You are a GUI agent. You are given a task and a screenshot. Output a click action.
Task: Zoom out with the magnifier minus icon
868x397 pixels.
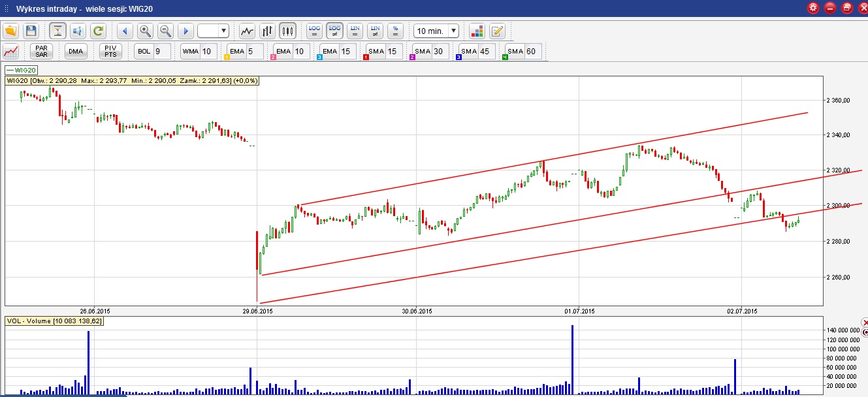(x=165, y=31)
